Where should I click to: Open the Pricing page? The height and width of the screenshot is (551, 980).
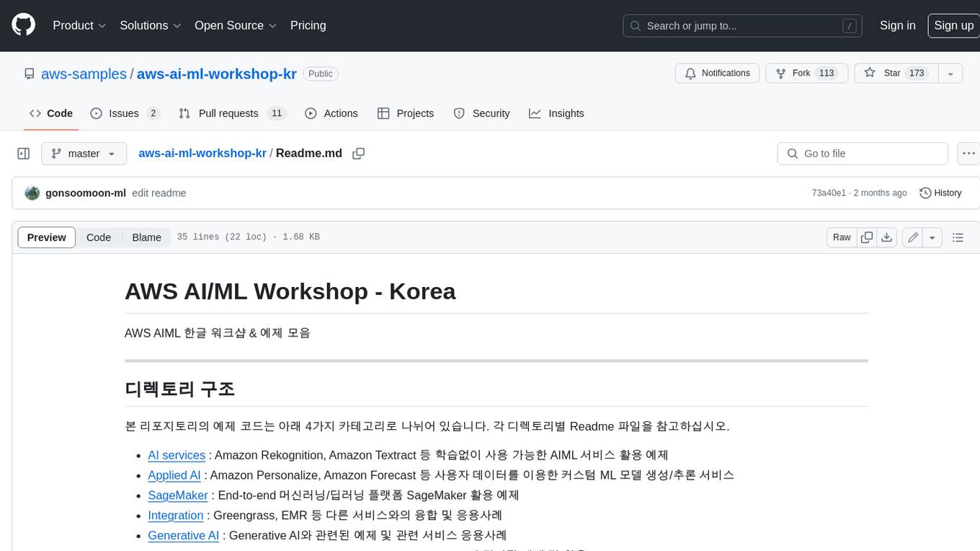(x=308, y=25)
